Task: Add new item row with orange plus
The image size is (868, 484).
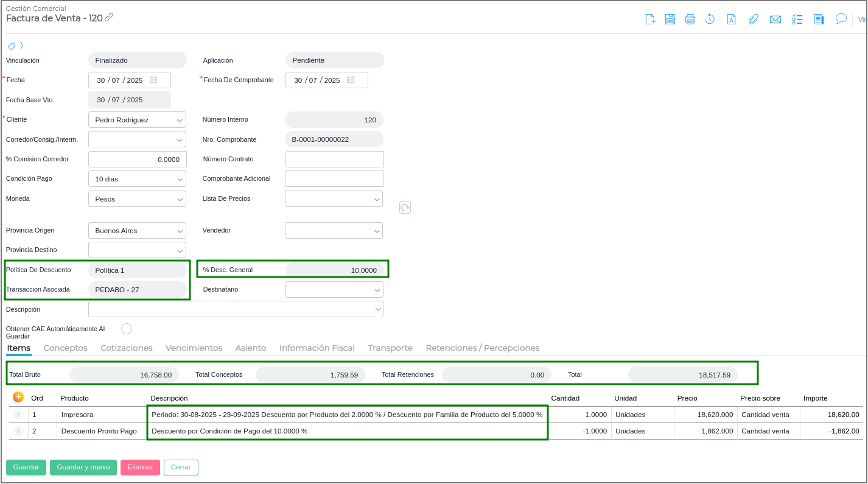Action: coord(18,397)
